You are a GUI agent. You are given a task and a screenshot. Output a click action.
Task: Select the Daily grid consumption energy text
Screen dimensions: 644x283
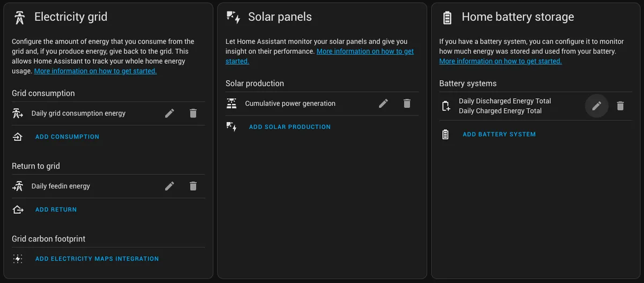78,113
